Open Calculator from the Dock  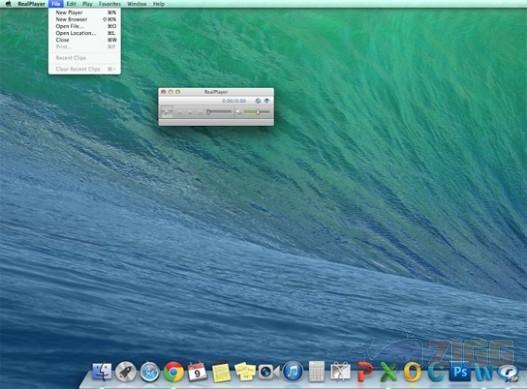coord(316,372)
